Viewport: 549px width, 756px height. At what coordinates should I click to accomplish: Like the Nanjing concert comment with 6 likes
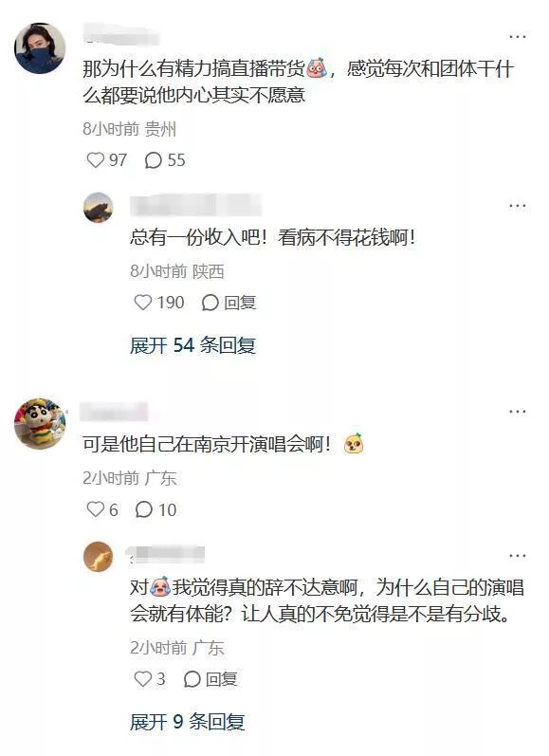(96, 509)
